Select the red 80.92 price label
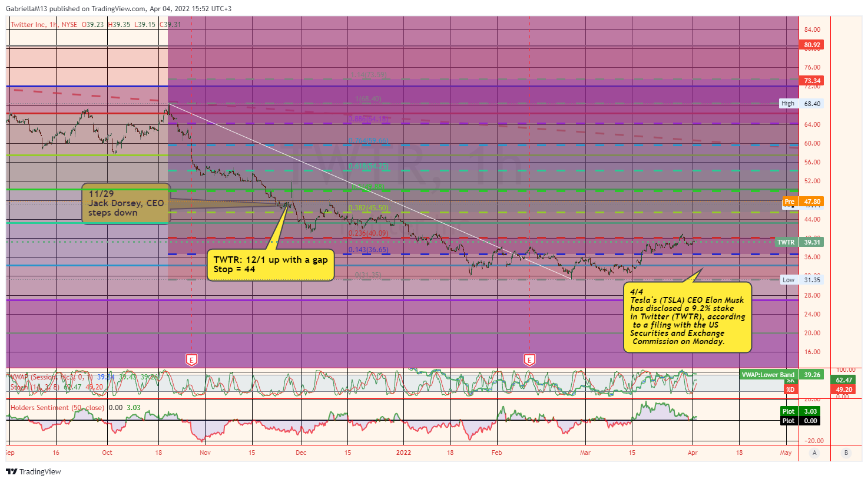 point(812,45)
